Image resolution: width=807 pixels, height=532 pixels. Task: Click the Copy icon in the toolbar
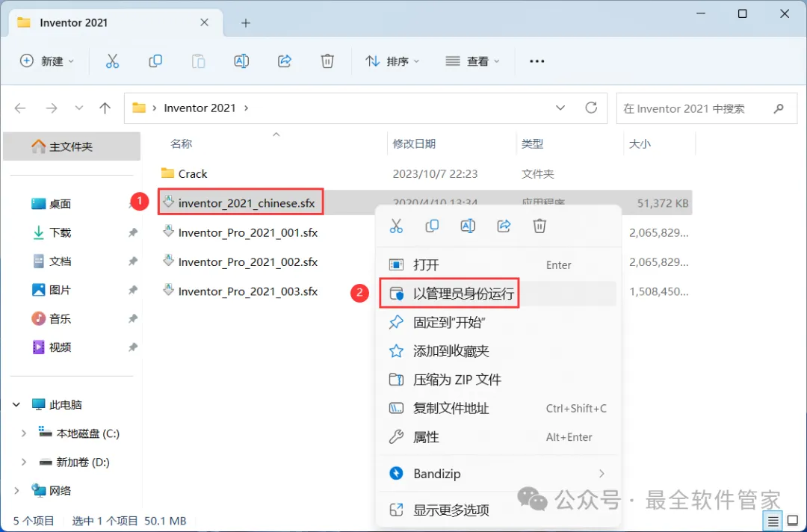[x=155, y=61]
